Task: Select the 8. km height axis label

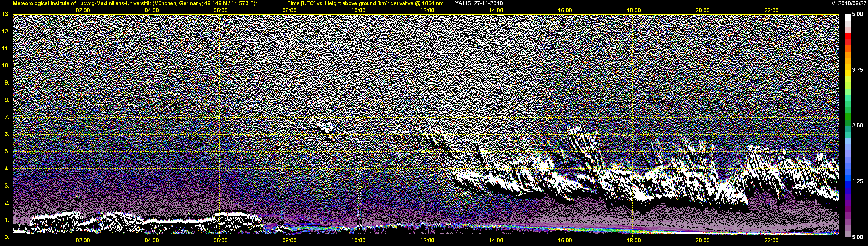Action: coord(7,100)
